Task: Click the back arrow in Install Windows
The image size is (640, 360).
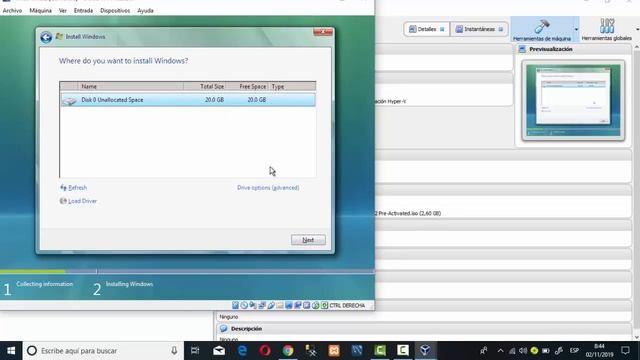Action: (46, 37)
